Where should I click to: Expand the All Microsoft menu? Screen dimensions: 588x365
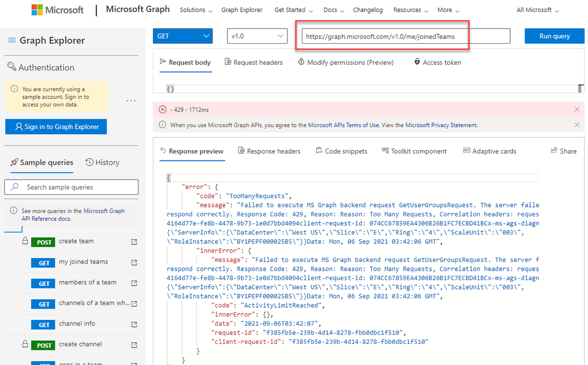coord(537,9)
